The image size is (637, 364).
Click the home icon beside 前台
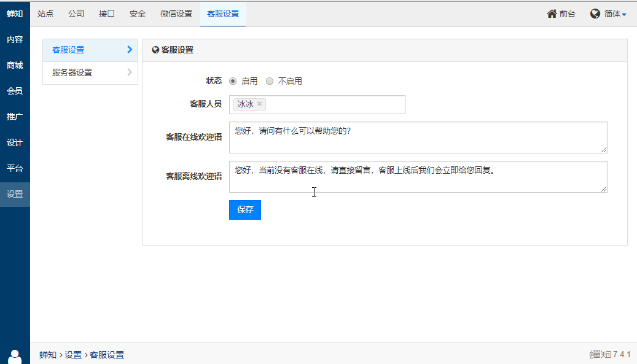[x=552, y=14]
